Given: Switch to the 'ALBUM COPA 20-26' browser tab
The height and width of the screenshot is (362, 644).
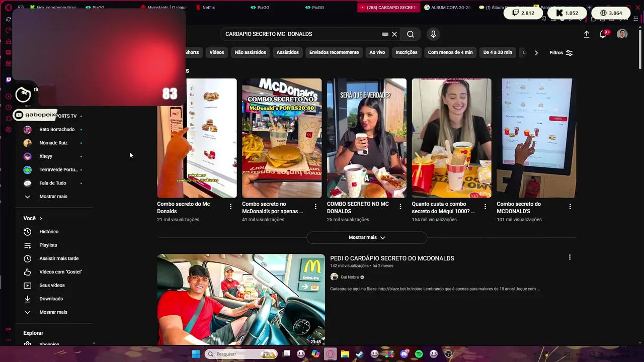Looking at the screenshot, I should [448, 8].
